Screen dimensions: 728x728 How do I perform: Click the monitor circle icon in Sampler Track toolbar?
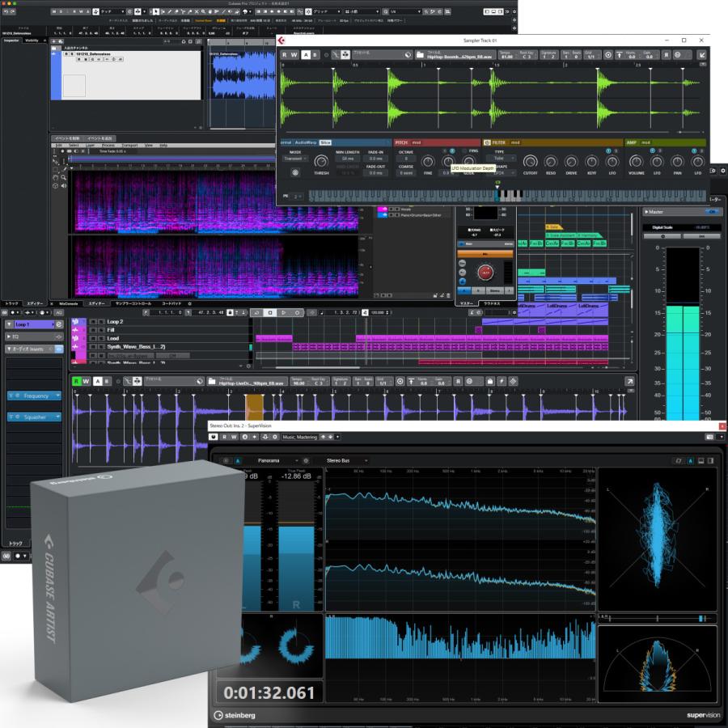point(607,55)
